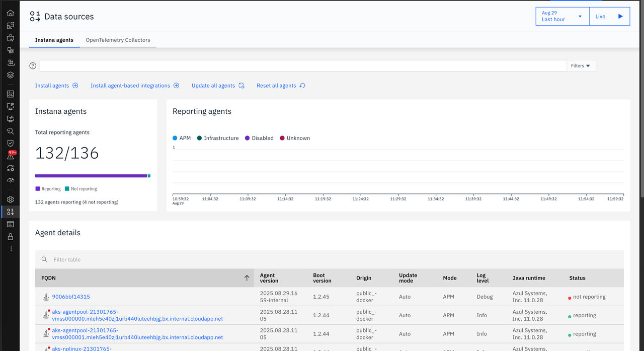Click the Update all agents link
This screenshot has width=644, height=351.
tap(213, 86)
